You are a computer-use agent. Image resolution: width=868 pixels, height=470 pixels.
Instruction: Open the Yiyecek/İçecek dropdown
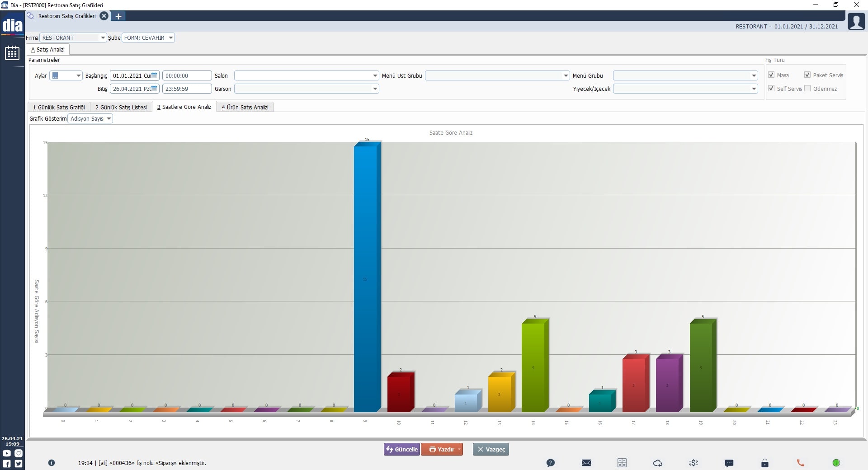(x=754, y=89)
